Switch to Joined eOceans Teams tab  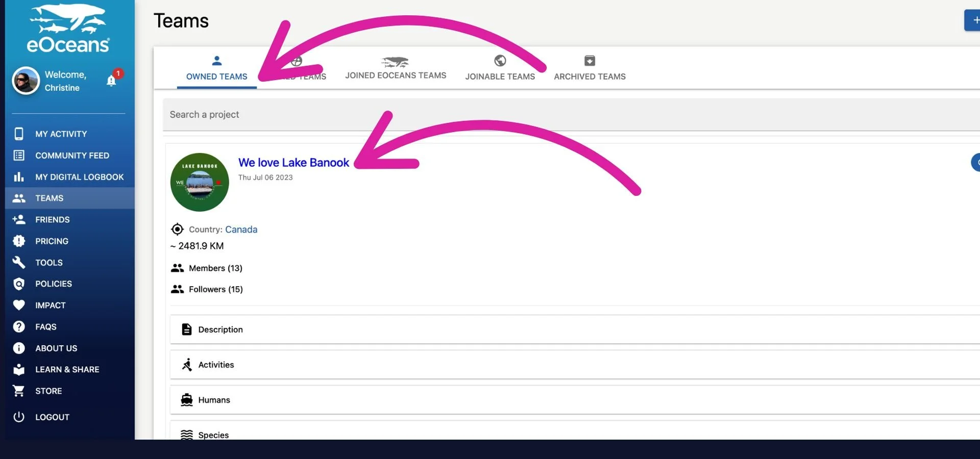396,68
